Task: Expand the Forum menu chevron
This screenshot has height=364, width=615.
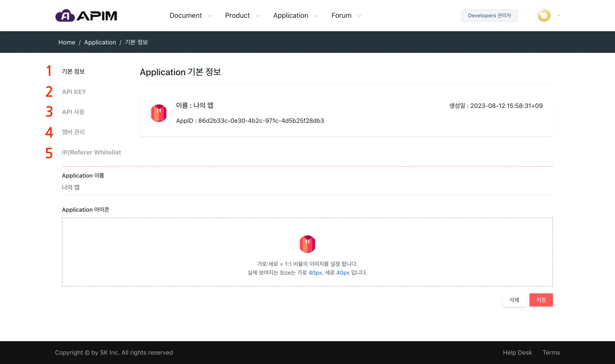Action: point(359,16)
